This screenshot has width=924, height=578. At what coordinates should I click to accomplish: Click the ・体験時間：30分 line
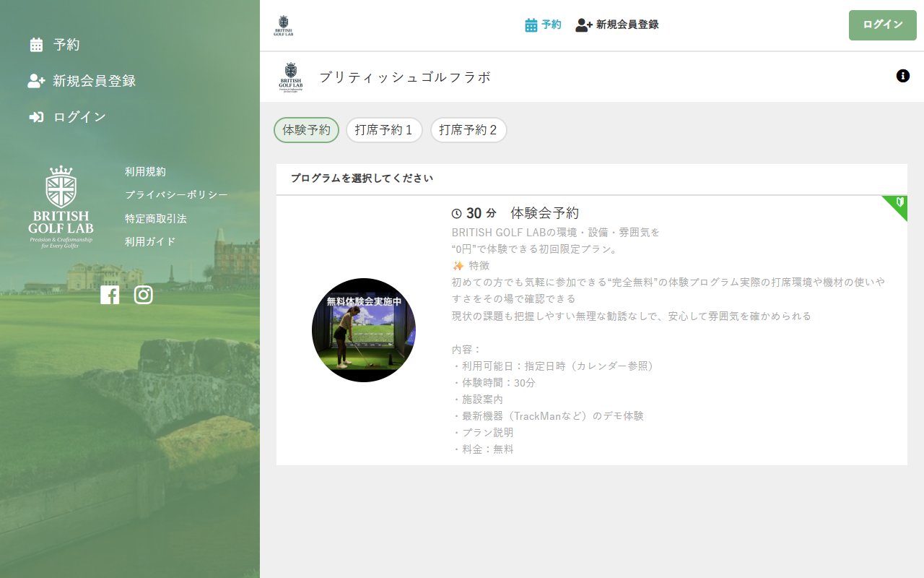coord(494,383)
